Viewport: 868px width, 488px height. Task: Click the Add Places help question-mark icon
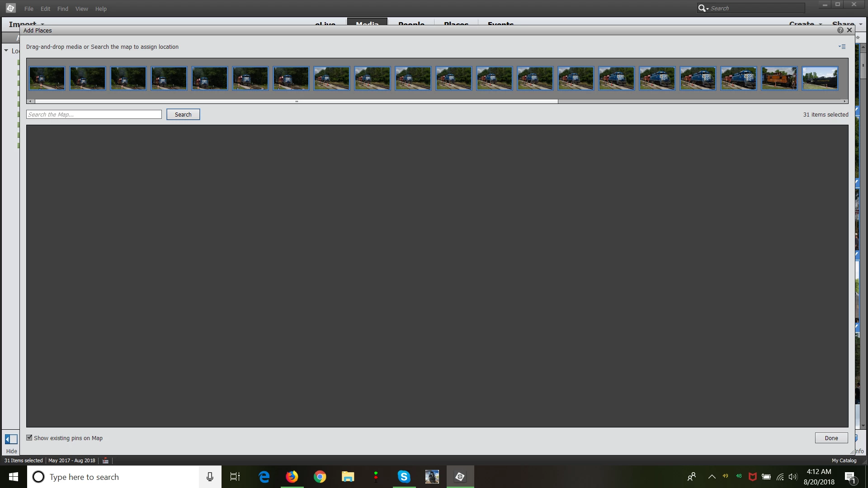click(840, 30)
